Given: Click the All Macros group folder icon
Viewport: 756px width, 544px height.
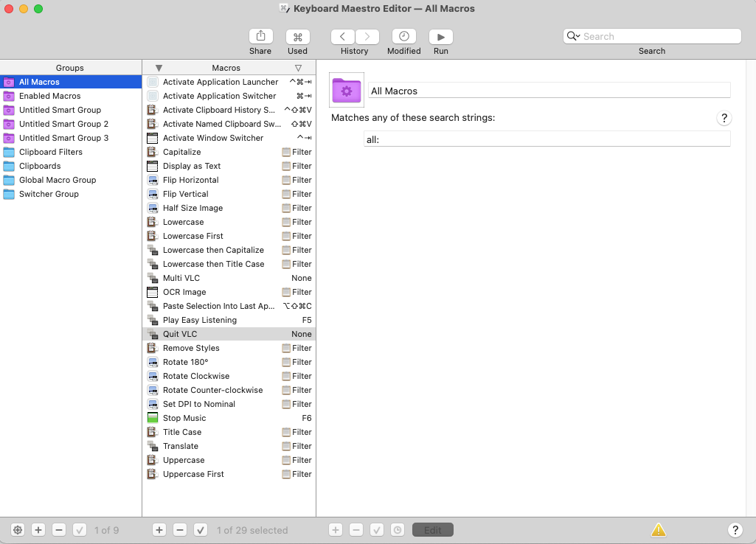Looking at the screenshot, I should (9, 82).
